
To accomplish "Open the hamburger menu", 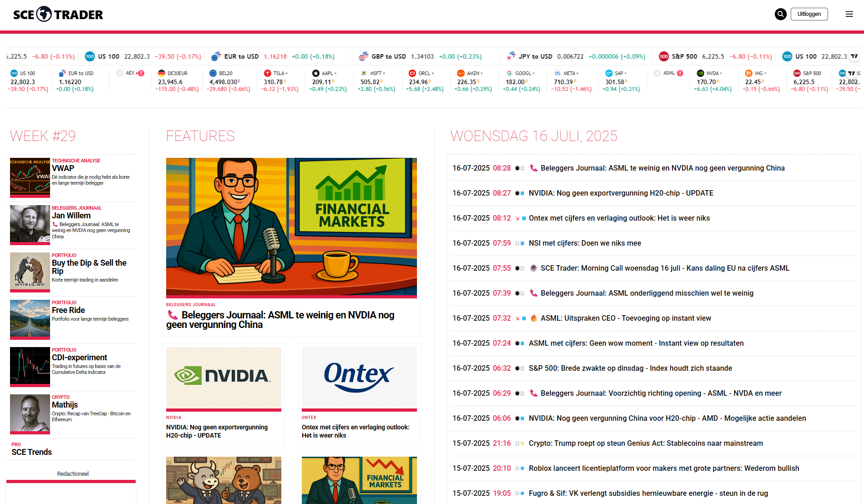I will coord(849,14).
